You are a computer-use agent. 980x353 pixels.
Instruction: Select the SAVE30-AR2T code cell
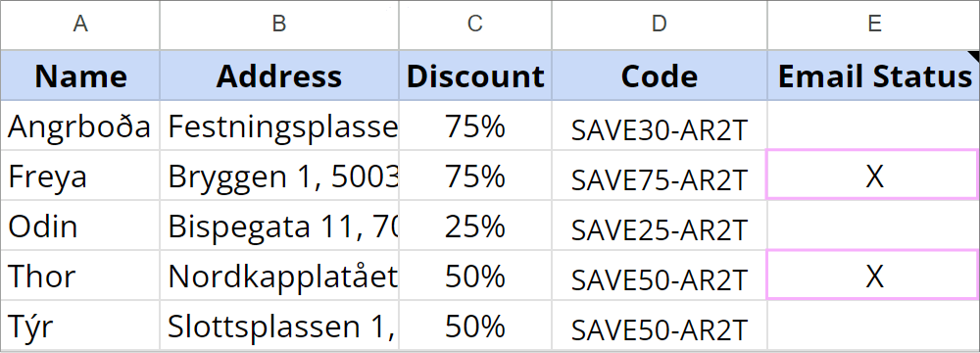click(660, 126)
